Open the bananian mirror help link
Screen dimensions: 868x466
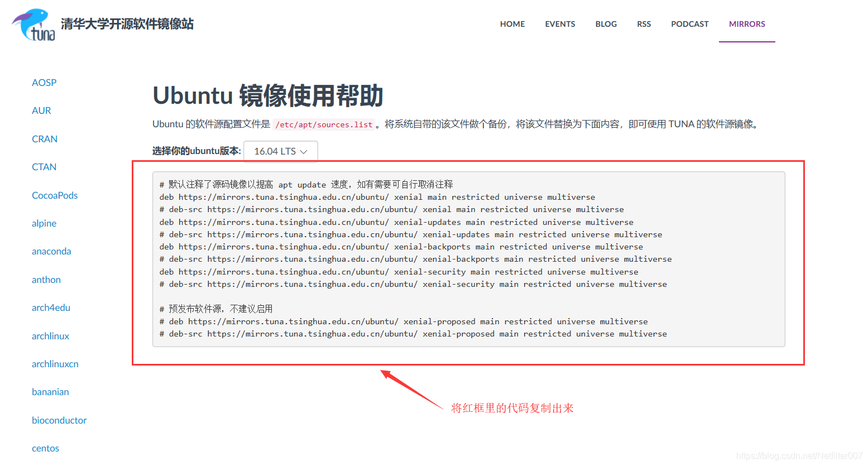pos(50,392)
